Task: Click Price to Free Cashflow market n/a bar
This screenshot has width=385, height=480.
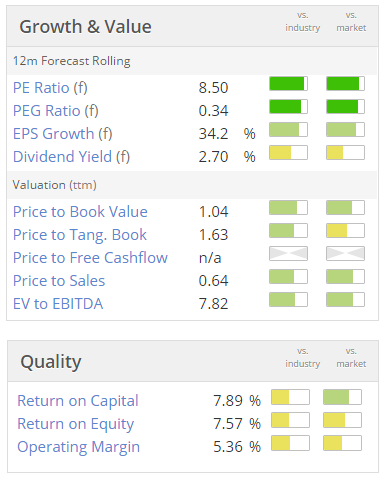Action: (x=345, y=254)
